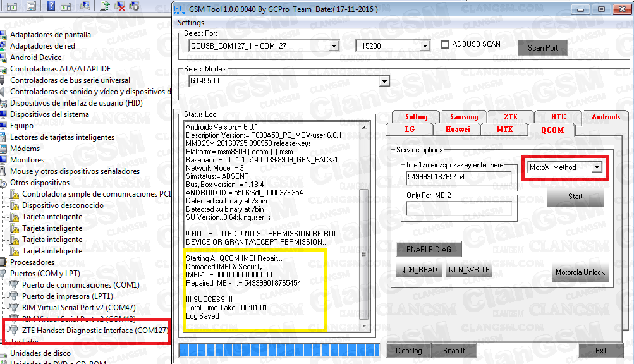Switch to the Setting tab
Screen dimensions: 634x364
point(416,117)
